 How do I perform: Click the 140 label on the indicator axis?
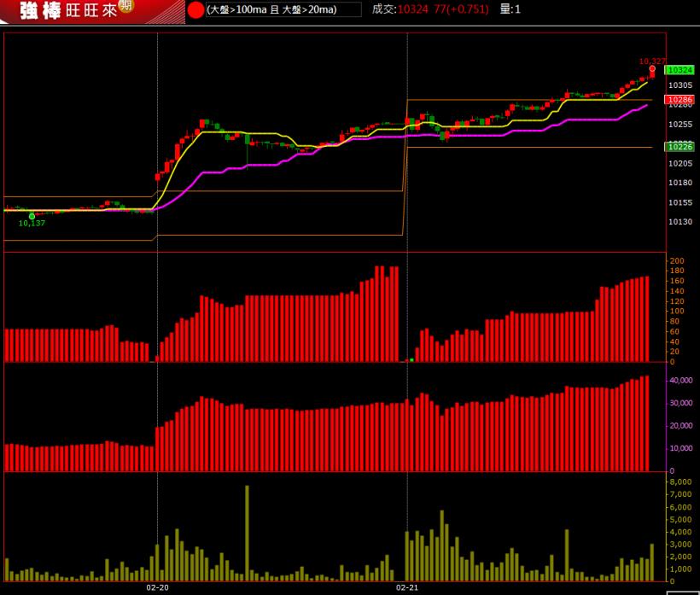677,291
